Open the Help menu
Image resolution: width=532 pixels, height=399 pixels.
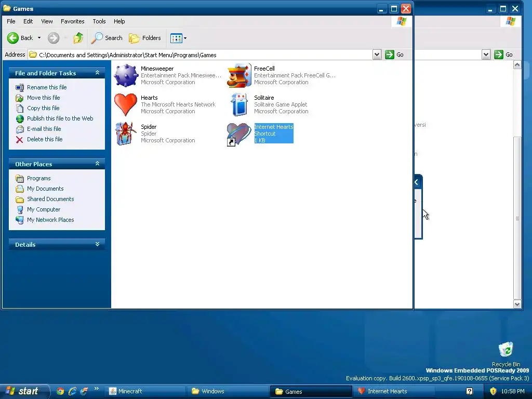click(x=119, y=21)
